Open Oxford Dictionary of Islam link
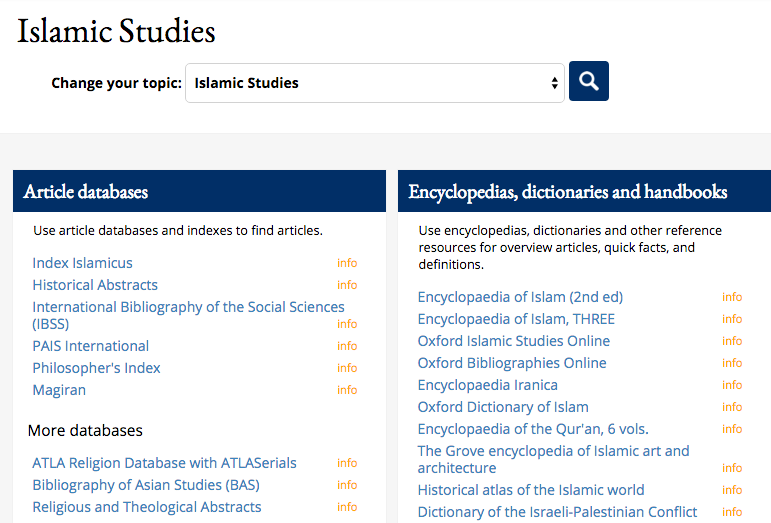 503,407
